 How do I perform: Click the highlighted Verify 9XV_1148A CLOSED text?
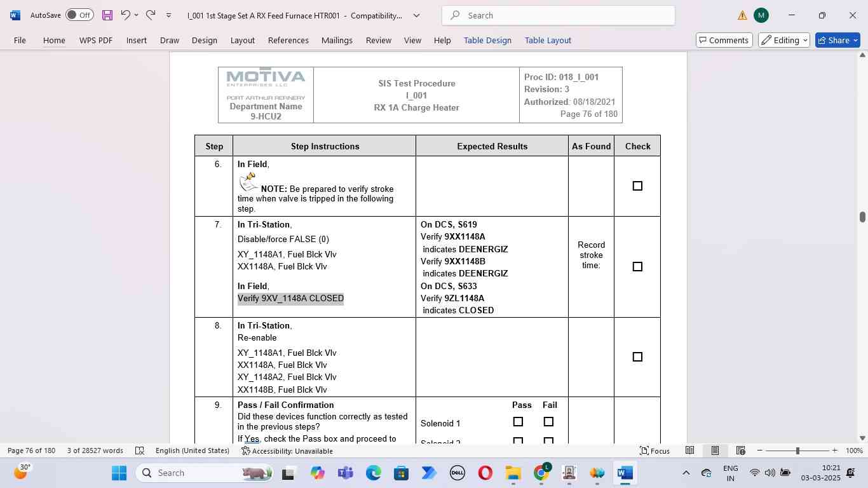(x=290, y=299)
